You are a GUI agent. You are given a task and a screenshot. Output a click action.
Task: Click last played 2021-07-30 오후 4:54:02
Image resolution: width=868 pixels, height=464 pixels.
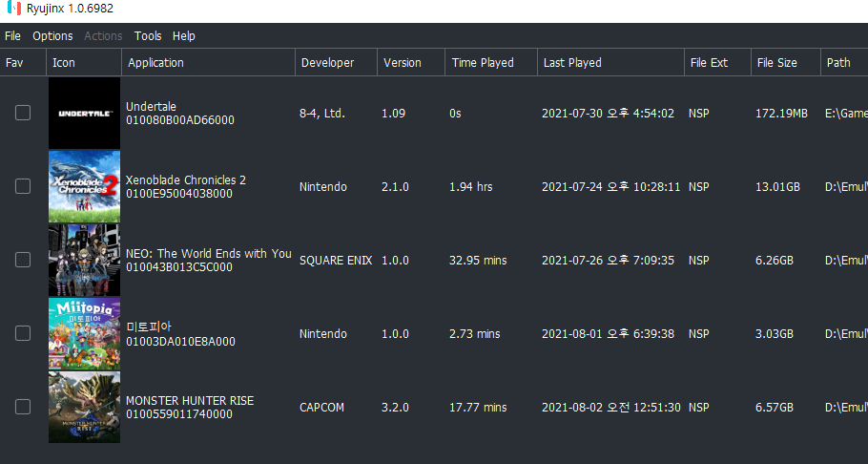[x=608, y=114]
